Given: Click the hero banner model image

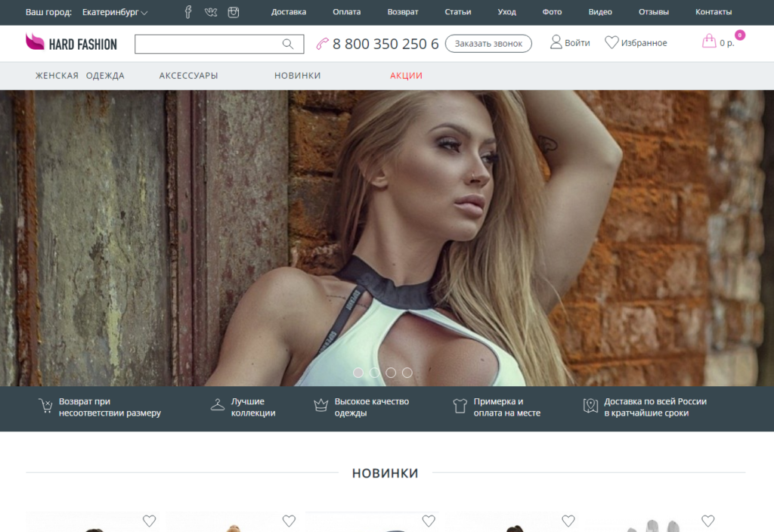Looking at the screenshot, I should pyautogui.click(x=387, y=238).
